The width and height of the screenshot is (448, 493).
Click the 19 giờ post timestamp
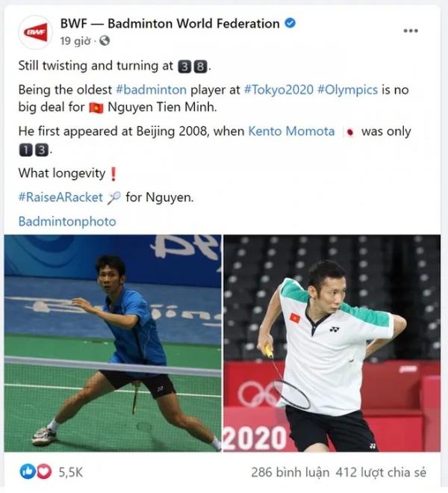pos(75,41)
